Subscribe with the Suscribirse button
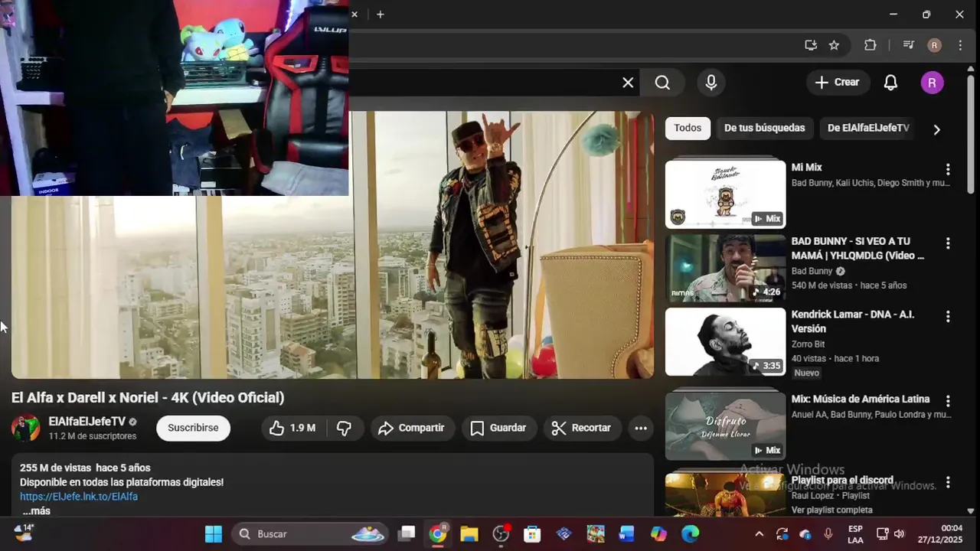 [x=193, y=428]
